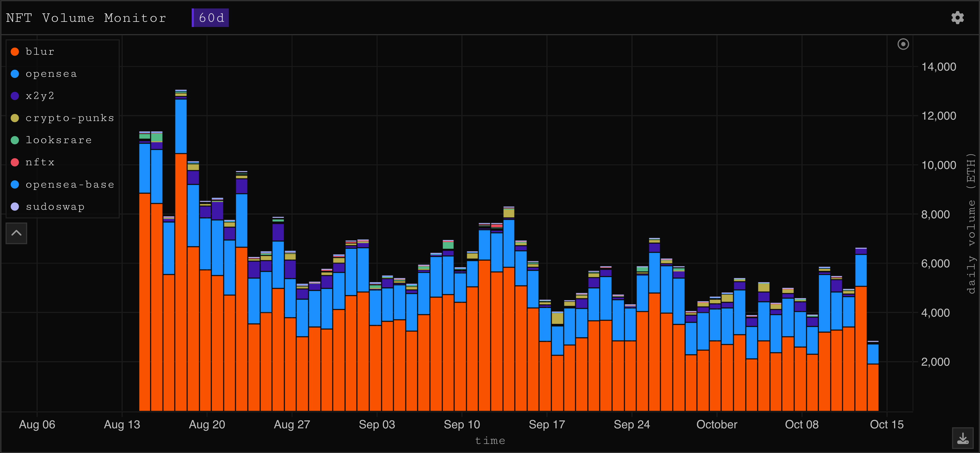The height and width of the screenshot is (453, 980).
Task: Click the NFT Volume Monitor title
Action: point(86,18)
